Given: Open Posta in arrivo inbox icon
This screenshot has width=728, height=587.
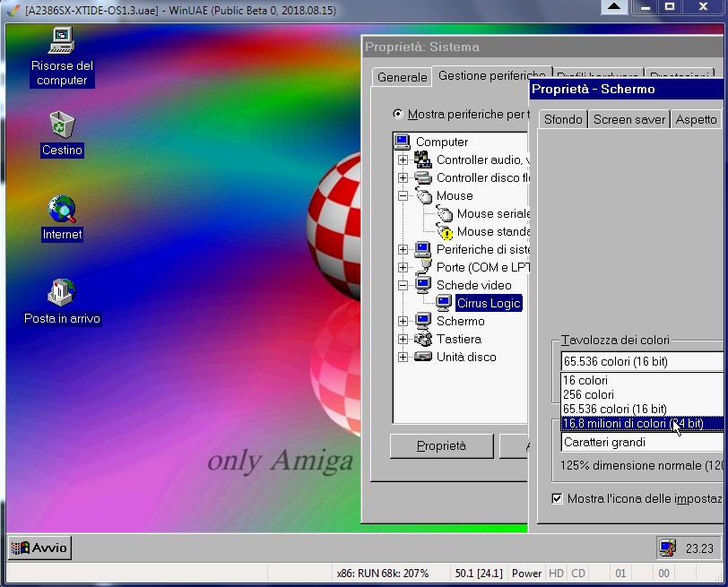Looking at the screenshot, I should pyautogui.click(x=61, y=292).
